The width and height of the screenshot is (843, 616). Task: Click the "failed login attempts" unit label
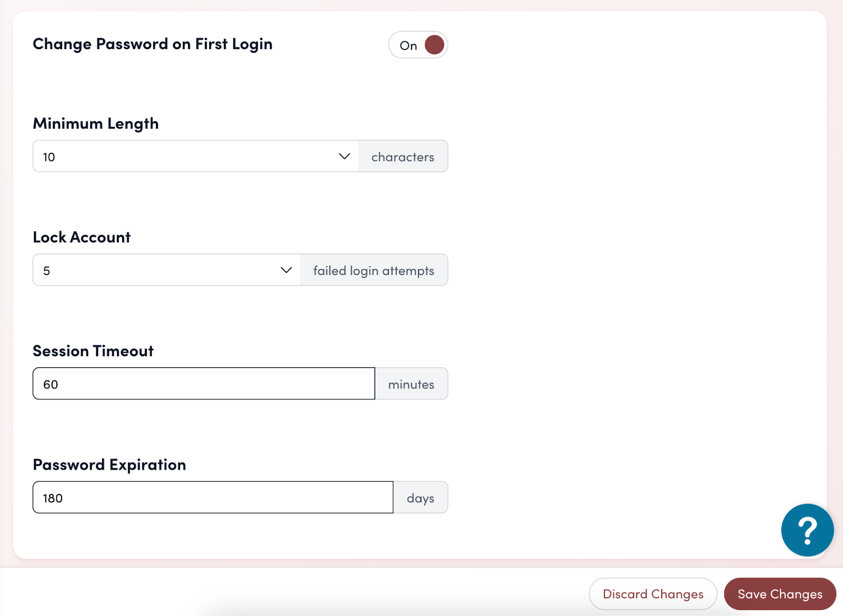pyautogui.click(x=374, y=270)
